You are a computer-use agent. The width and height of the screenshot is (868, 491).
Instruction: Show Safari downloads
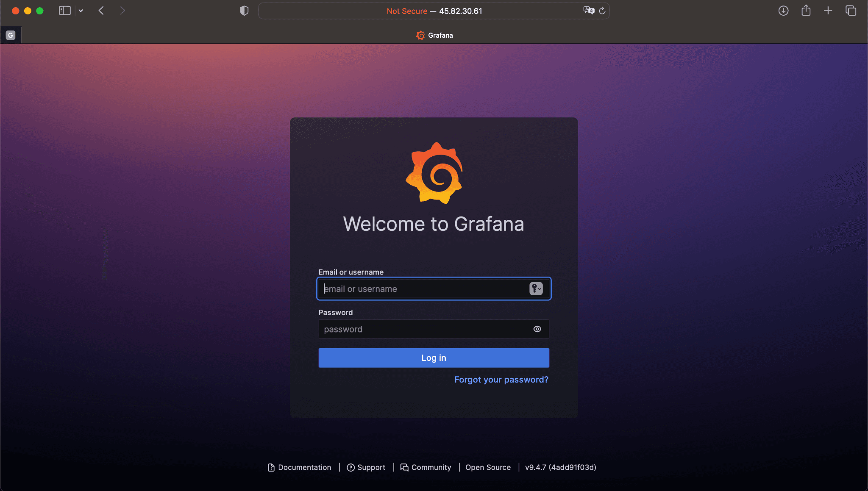pos(783,11)
